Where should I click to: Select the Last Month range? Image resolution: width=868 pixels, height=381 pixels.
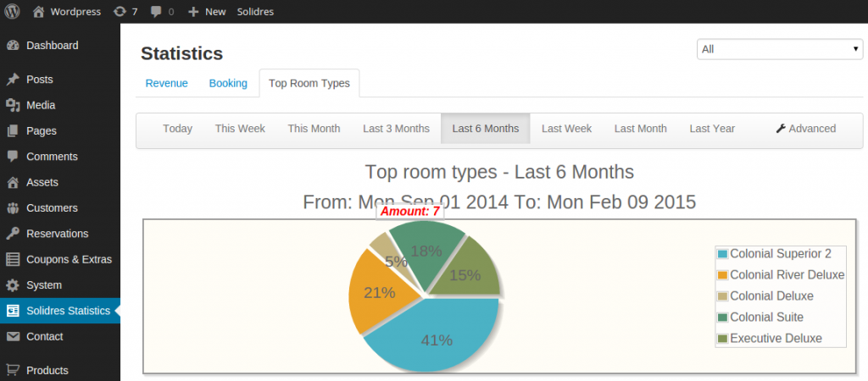[x=641, y=129]
